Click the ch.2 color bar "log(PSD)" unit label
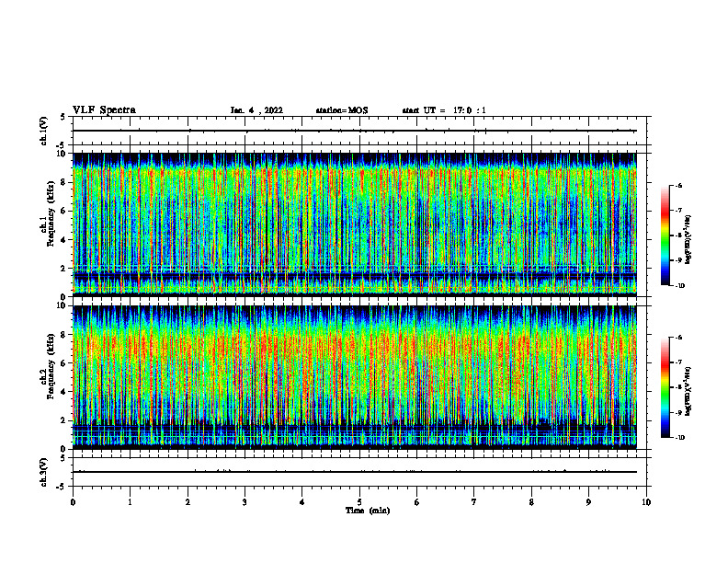728x563 pixels. (688, 390)
